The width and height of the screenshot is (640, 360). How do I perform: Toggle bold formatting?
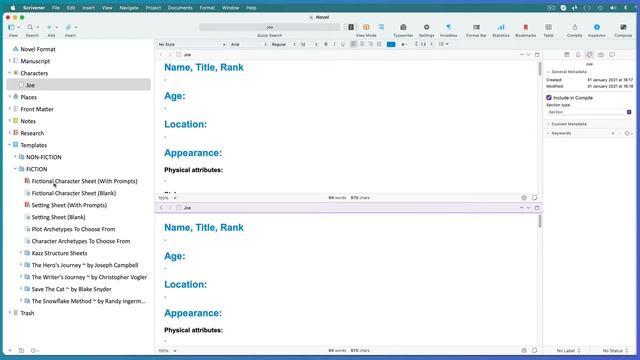click(x=326, y=44)
